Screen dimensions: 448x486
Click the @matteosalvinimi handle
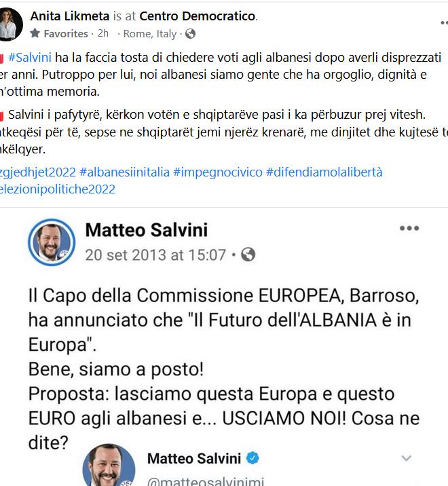point(206,481)
